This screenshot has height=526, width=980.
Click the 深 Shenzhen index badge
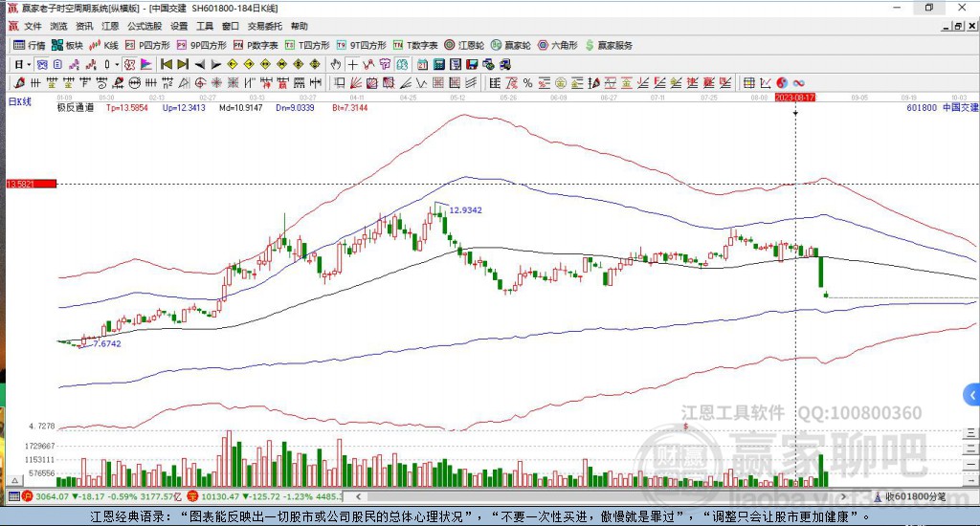(192, 496)
